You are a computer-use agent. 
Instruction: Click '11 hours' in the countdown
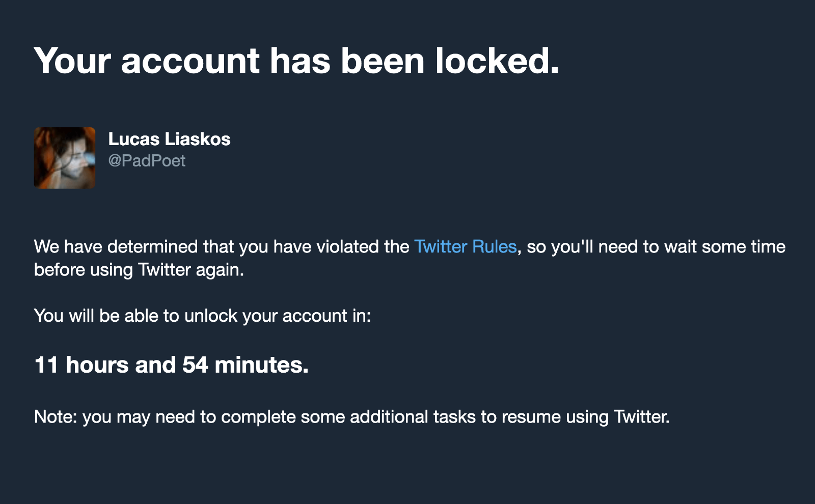pos(81,365)
